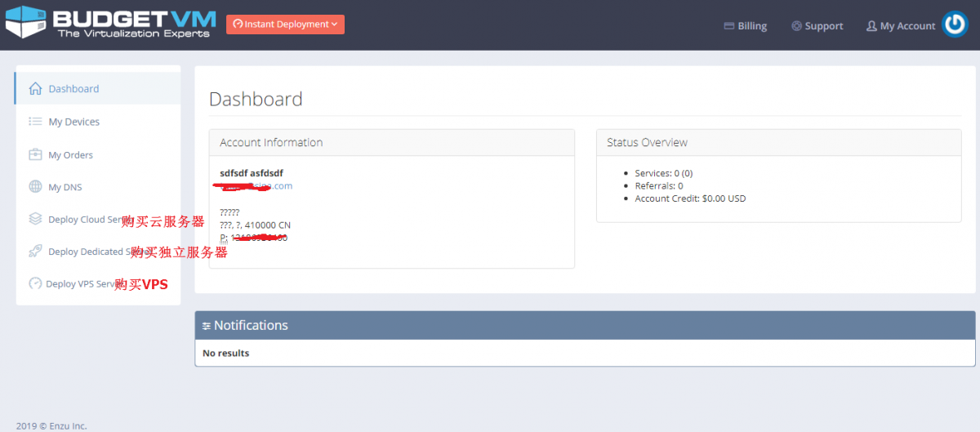Click the My DNS globe icon

coord(35,187)
